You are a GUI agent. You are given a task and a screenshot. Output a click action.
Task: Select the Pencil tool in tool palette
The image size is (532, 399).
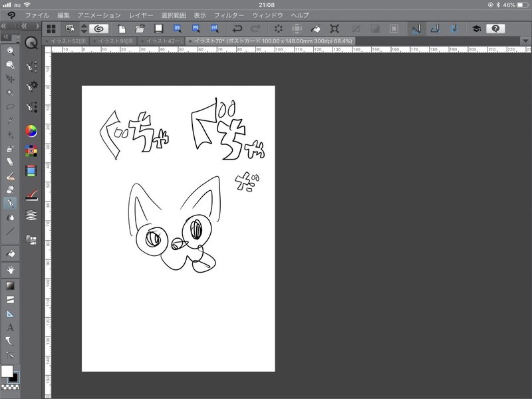pyautogui.click(x=11, y=162)
